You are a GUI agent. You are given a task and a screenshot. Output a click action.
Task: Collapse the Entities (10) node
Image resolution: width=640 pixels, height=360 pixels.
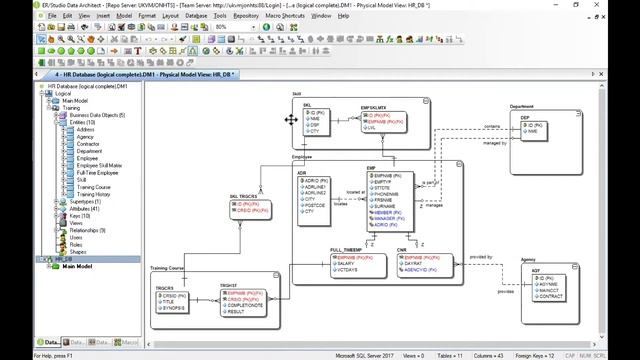[56, 122]
